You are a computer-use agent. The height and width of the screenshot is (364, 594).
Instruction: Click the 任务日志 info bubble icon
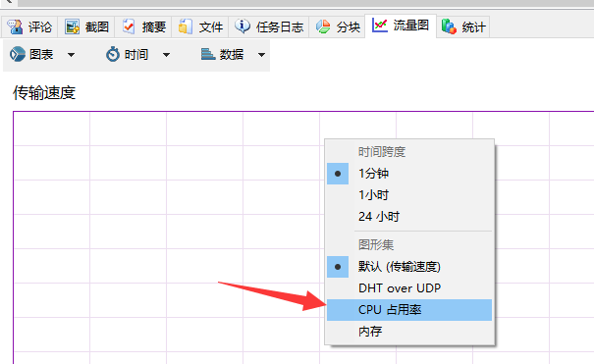[x=243, y=26]
